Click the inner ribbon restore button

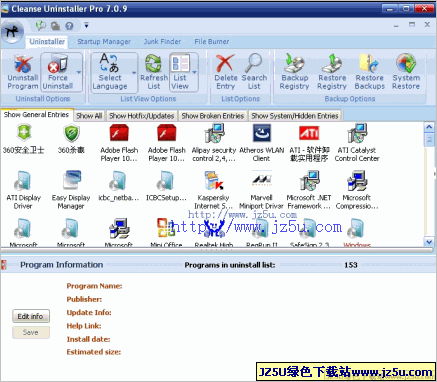[412, 25]
